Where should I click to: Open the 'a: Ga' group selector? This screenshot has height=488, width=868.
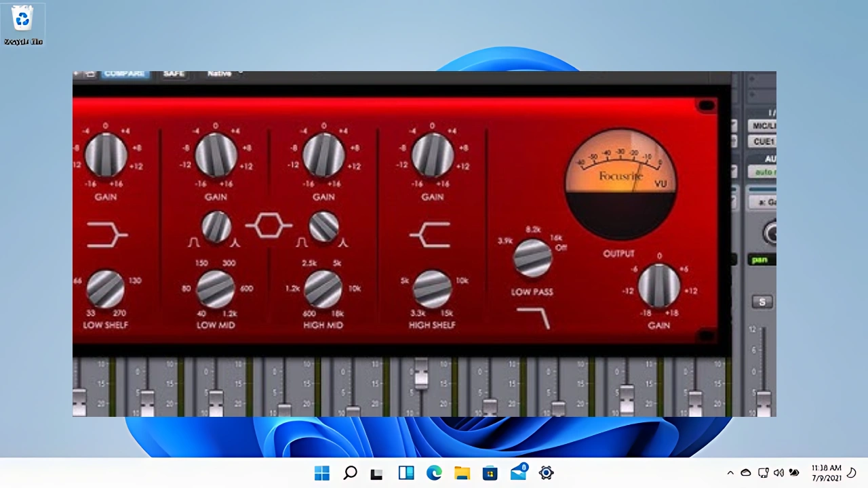pyautogui.click(x=762, y=202)
